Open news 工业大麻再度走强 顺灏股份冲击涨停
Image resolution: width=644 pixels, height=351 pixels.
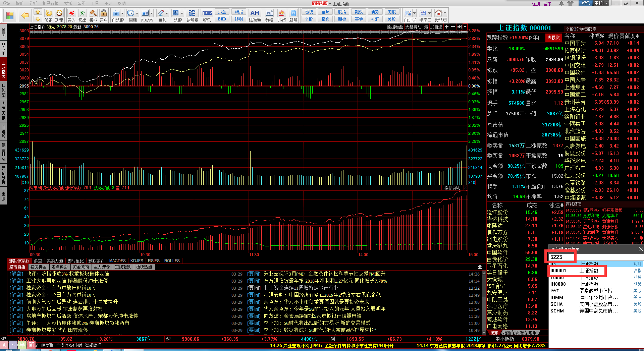point(67,281)
